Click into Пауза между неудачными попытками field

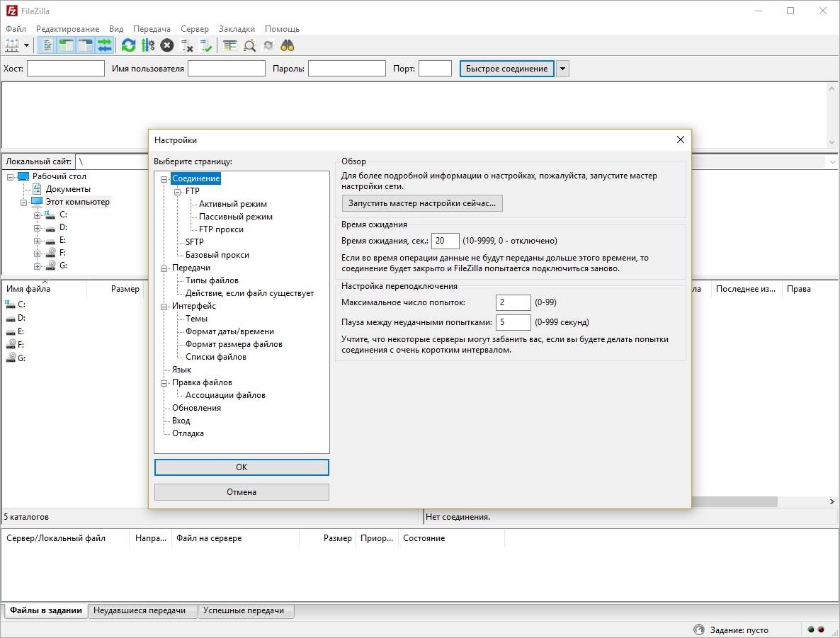click(513, 322)
